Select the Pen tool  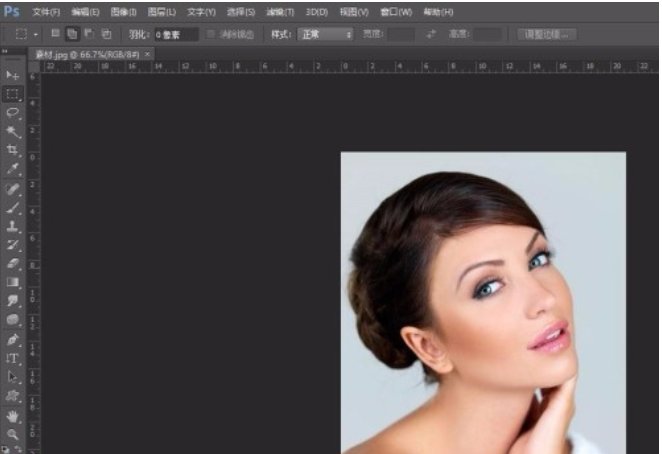(13, 340)
